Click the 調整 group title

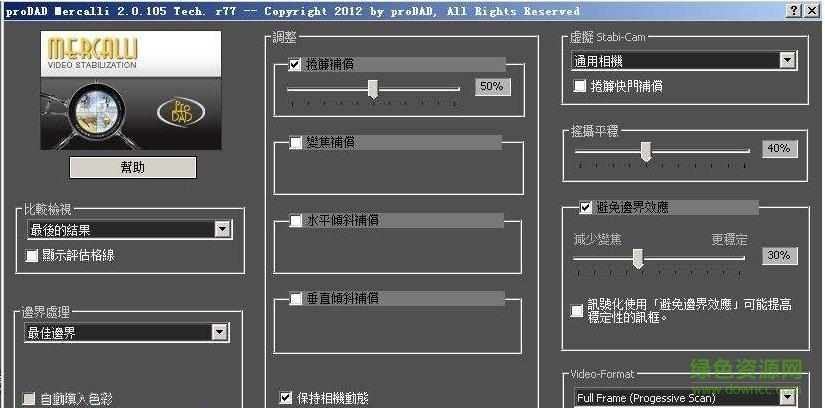285,37
